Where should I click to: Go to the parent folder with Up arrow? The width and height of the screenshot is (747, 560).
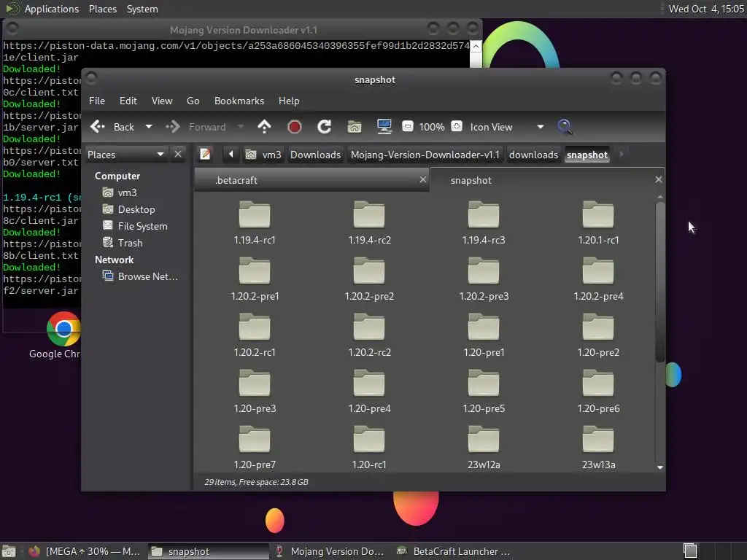pos(264,127)
